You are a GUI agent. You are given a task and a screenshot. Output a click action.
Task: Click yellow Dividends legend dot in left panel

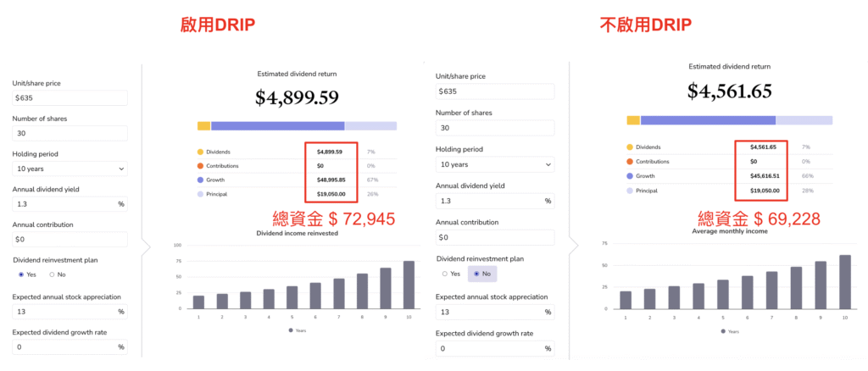(201, 152)
